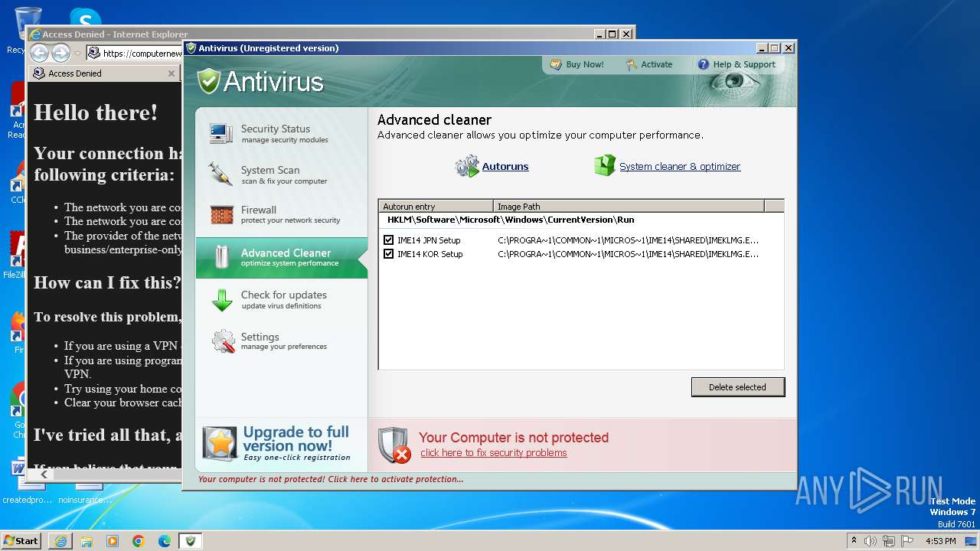Click the network tray icon
This screenshot has width=980, height=551.
point(889,541)
